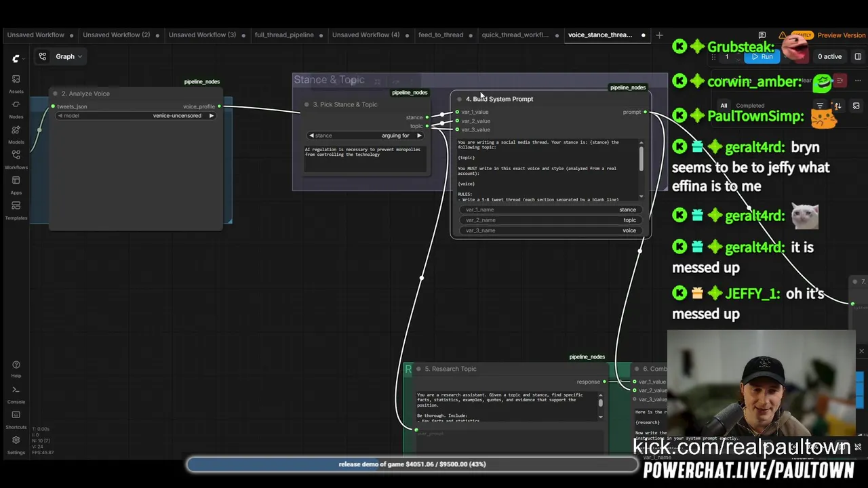This screenshot has height=488, width=868.
Task: Click the queue sort arrows icon
Action: pyautogui.click(x=837, y=106)
